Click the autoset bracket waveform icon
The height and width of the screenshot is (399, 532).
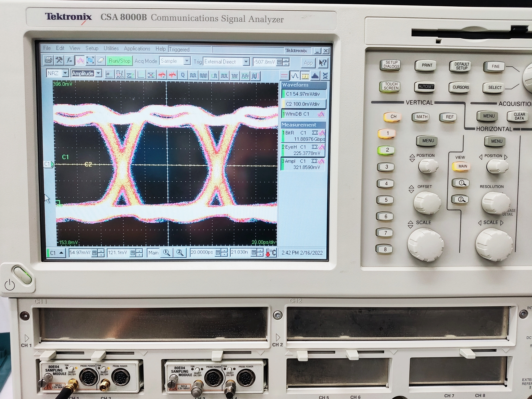[x=90, y=60]
